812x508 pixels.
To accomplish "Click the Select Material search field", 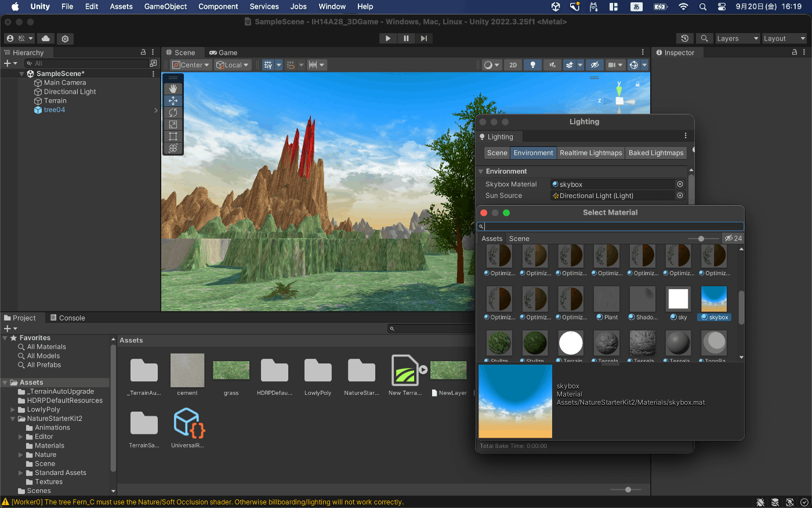I will [x=610, y=226].
